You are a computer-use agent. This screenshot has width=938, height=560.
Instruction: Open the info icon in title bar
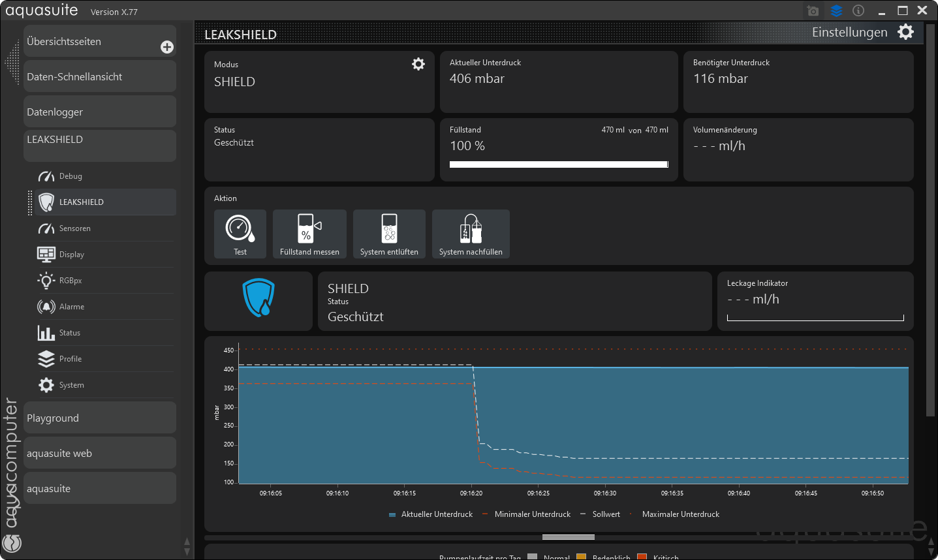click(858, 11)
